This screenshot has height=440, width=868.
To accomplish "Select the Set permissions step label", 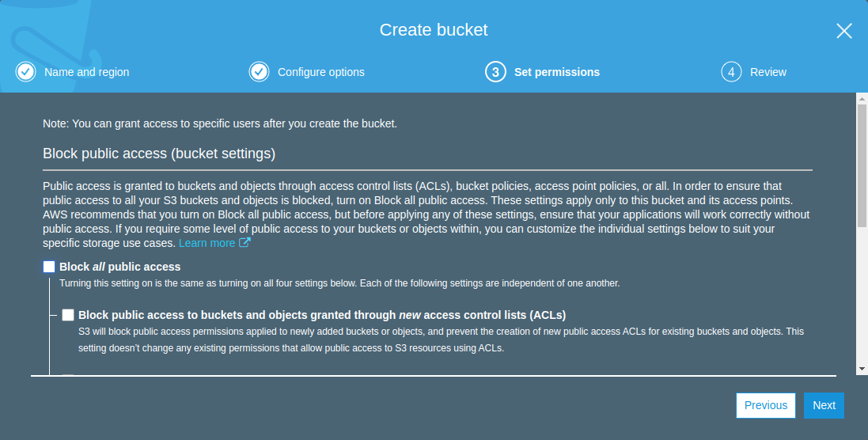I will click(x=556, y=72).
